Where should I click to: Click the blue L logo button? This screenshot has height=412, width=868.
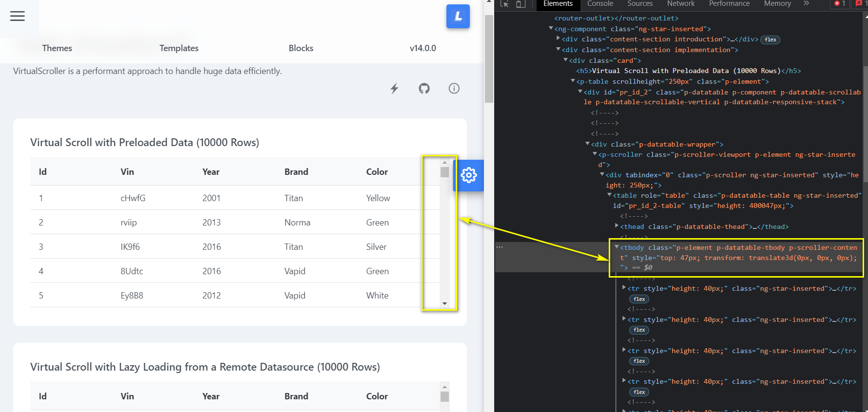click(458, 16)
